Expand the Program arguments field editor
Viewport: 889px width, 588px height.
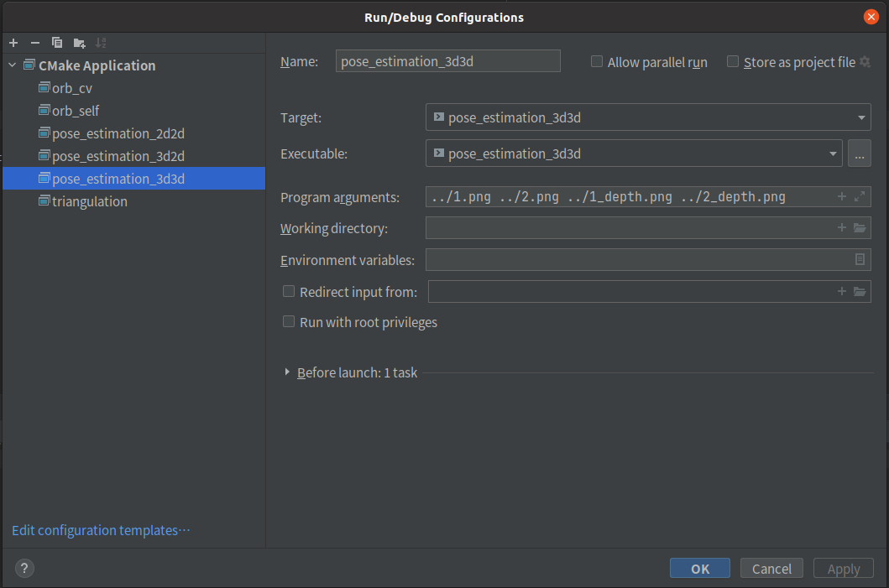coord(859,197)
